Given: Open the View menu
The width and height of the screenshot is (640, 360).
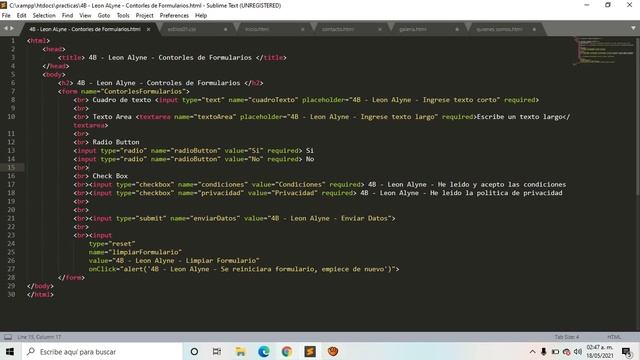Looking at the screenshot, I should click(x=85, y=16).
